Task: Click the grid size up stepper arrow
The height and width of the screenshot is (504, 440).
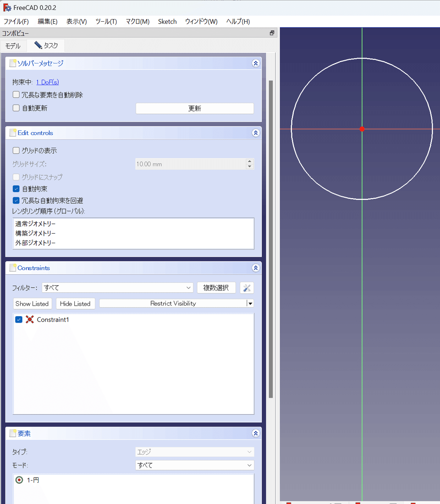Action: pos(250,162)
